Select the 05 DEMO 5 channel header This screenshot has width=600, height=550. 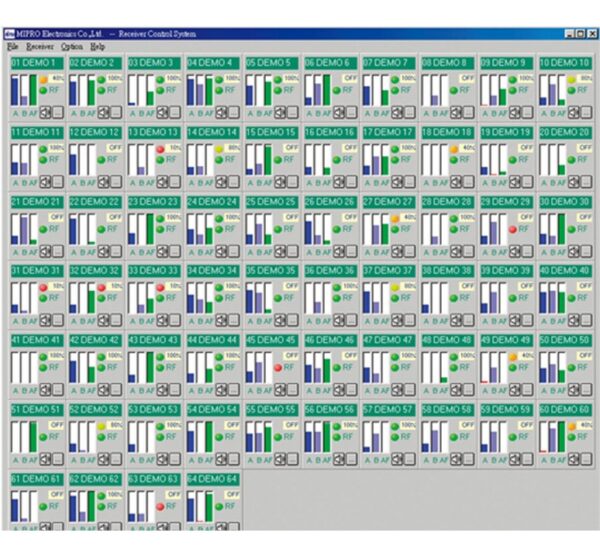(x=272, y=63)
